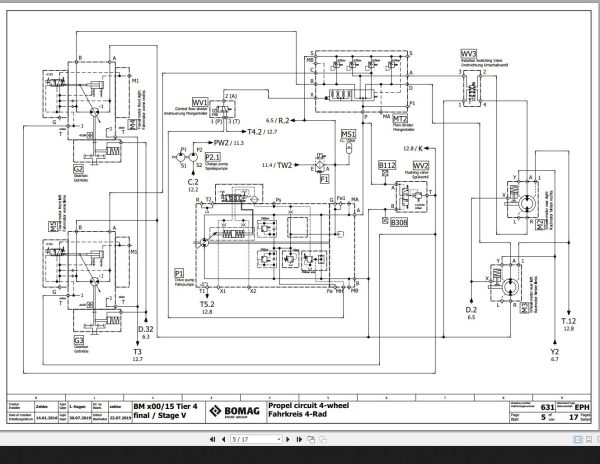Click the Y2 reference label

click(554, 352)
